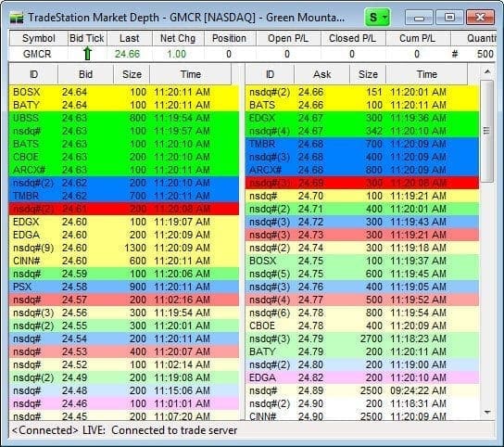504x447 pixels.
Task: Select the red nsdq#(2) 24.61 bid row
Action: 124,209
